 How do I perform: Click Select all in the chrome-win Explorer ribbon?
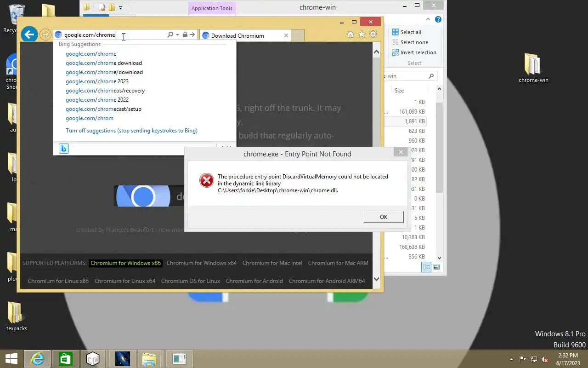[406, 32]
